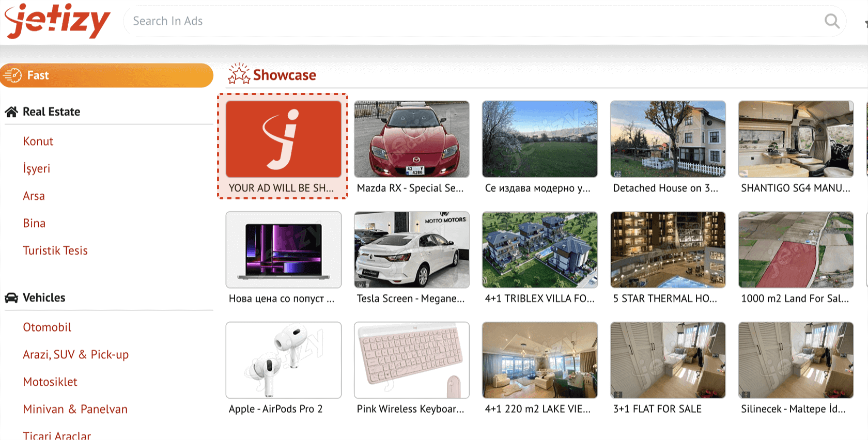868x440 pixels.
Task: Open the 4+1 220 m2 LAKE VIEW thumbnail
Action: [x=540, y=360]
